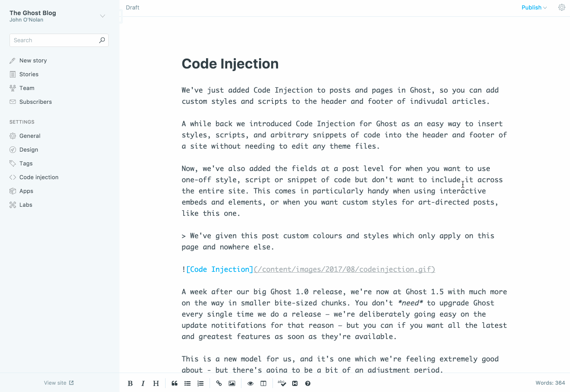Image resolution: width=570 pixels, height=392 pixels.
Task: Enable split-screen view in the editor toolbar
Action: 263,383
